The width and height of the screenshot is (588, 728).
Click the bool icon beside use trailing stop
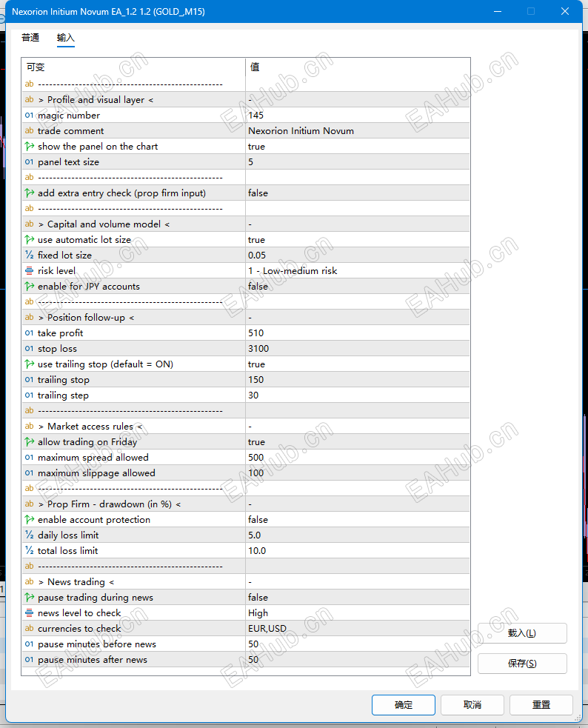click(29, 364)
